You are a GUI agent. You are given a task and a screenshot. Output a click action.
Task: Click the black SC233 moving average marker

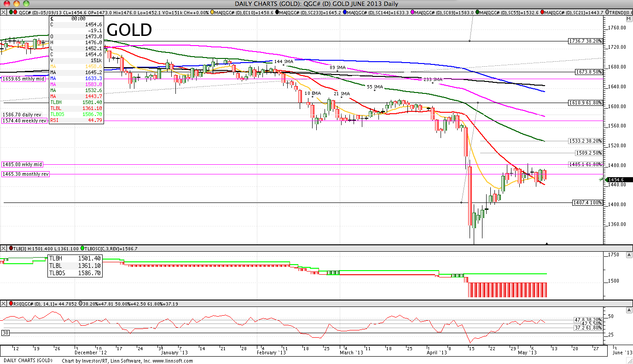click(x=278, y=12)
